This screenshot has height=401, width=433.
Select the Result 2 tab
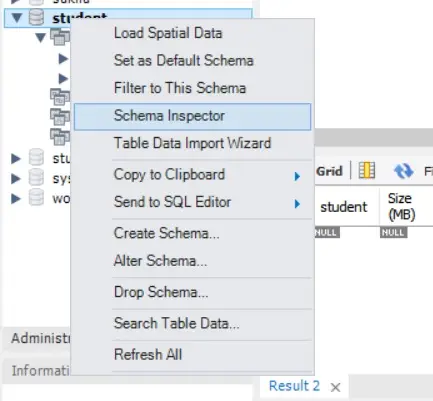tap(294, 386)
